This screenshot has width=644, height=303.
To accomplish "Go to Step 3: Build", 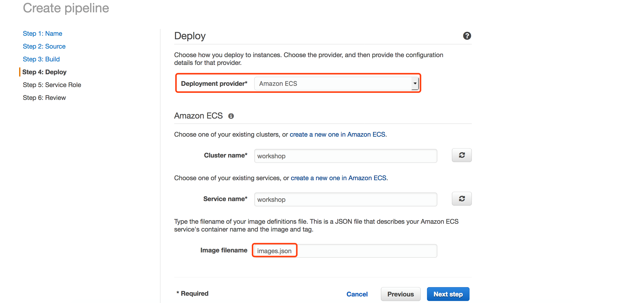I will (x=41, y=59).
